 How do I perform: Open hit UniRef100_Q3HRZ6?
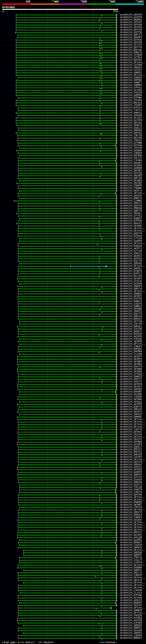point(131,77)
